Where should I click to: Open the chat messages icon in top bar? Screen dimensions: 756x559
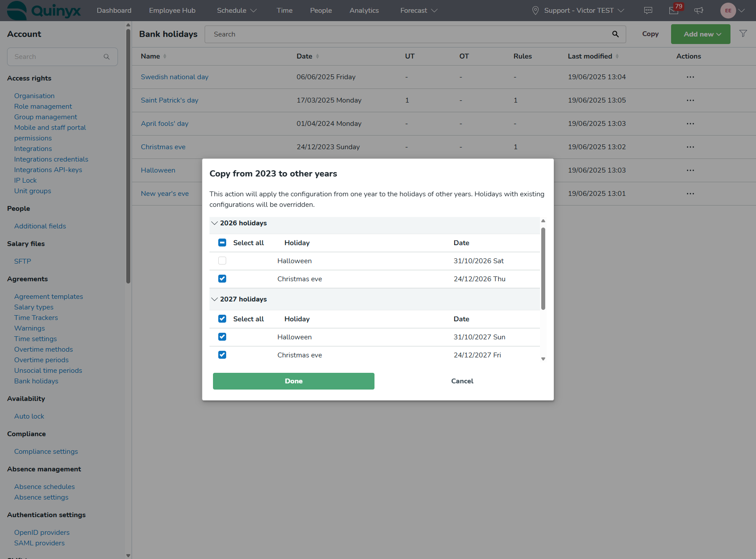pyautogui.click(x=648, y=11)
